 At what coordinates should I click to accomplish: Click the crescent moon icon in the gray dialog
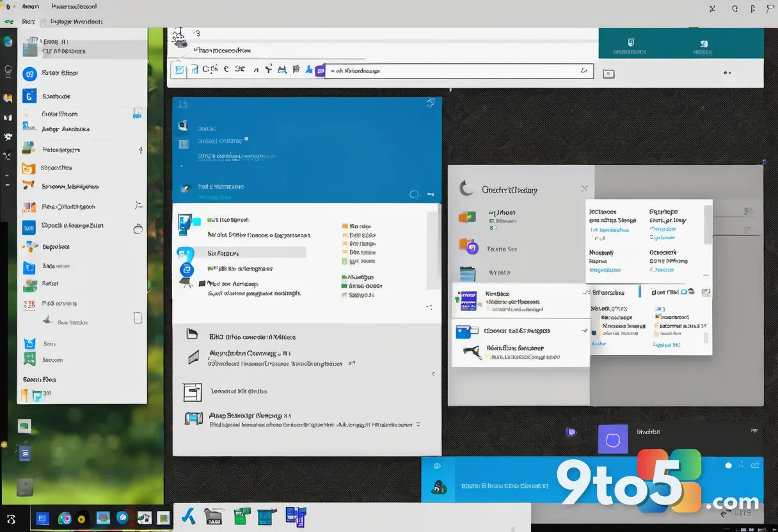click(x=468, y=189)
